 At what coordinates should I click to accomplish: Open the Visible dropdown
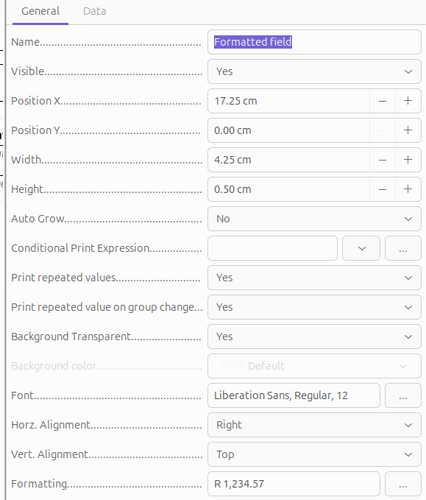314,71
